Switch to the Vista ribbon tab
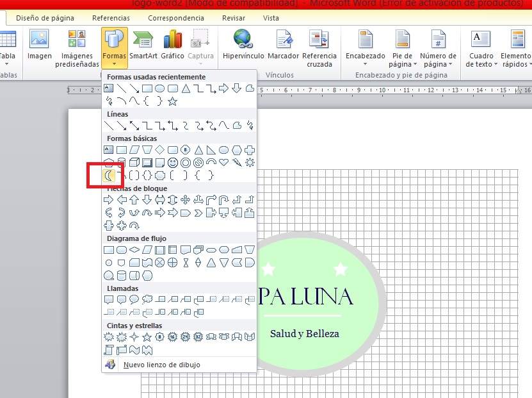Screen dimensions: 532x398 [x=271, y=18]
